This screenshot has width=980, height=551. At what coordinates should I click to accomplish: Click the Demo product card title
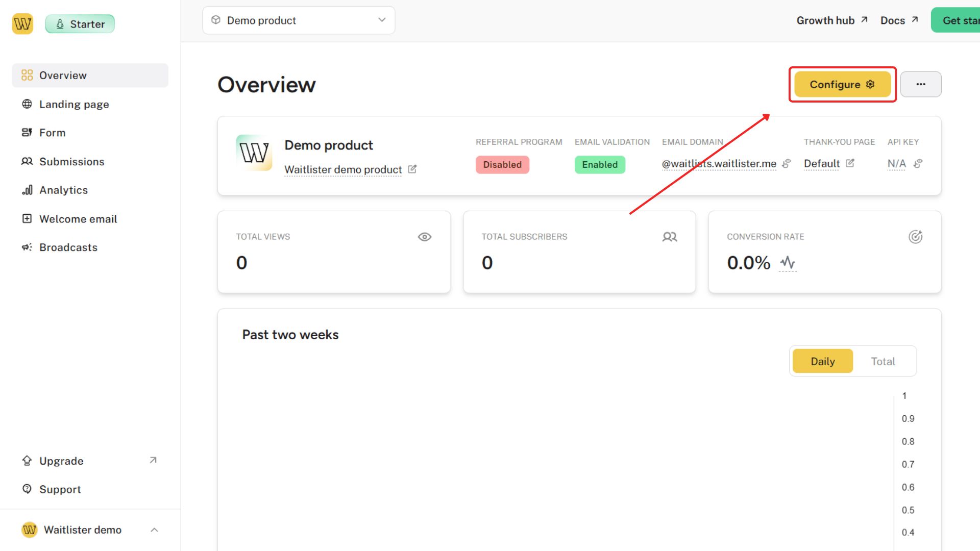tap(329, 145)
